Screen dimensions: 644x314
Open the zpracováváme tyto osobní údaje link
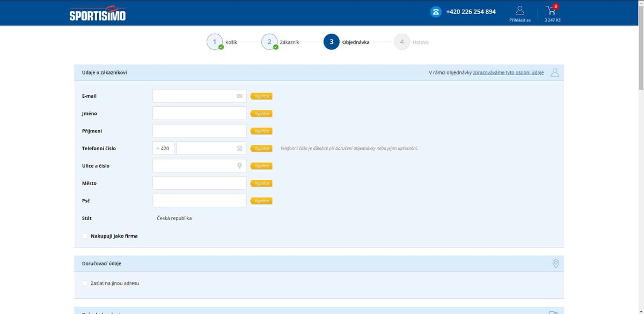click(x=508, y=72)
